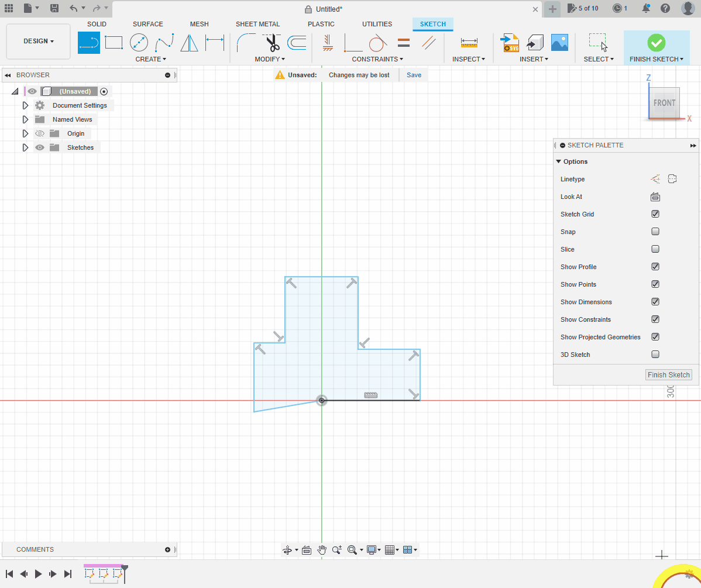701x588 pixels.
Task: Select the Fillet tool in Modify
Action: [x=246, y=43]
